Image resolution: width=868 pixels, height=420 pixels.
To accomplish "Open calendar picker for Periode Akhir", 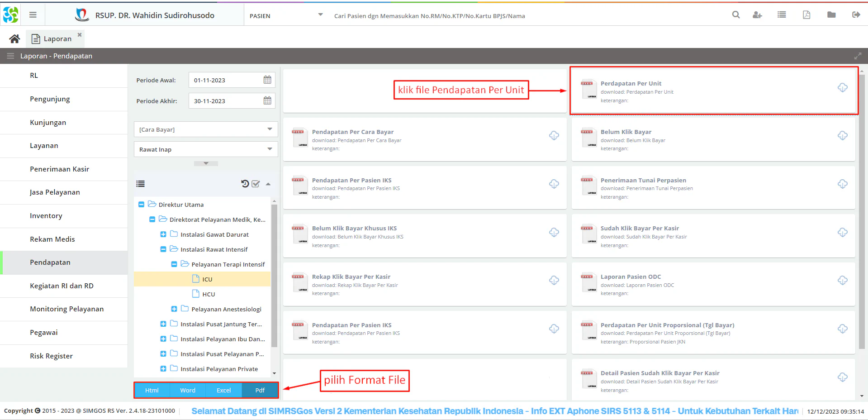I will coord(267,101).
